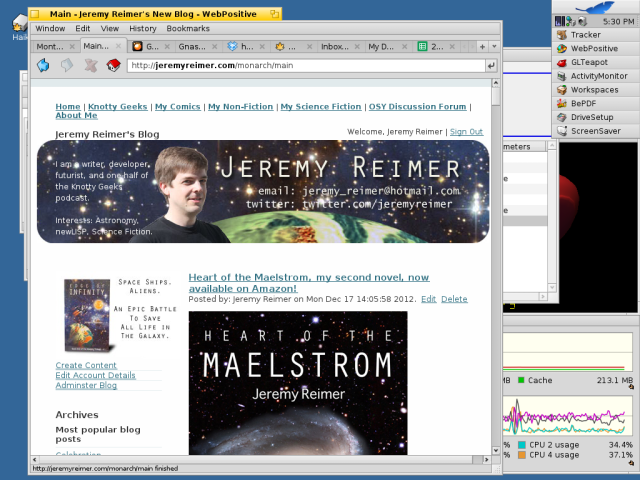The image size is (640, 480).
Task: Switch to GLTeapot in the Deskbar
Action: pyautogui.click(x=596, y=62)
